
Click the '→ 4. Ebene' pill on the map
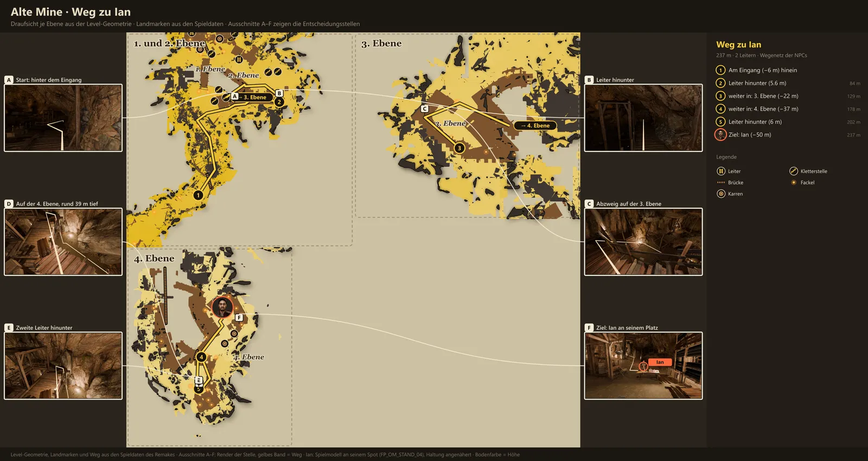pos(535,126)
